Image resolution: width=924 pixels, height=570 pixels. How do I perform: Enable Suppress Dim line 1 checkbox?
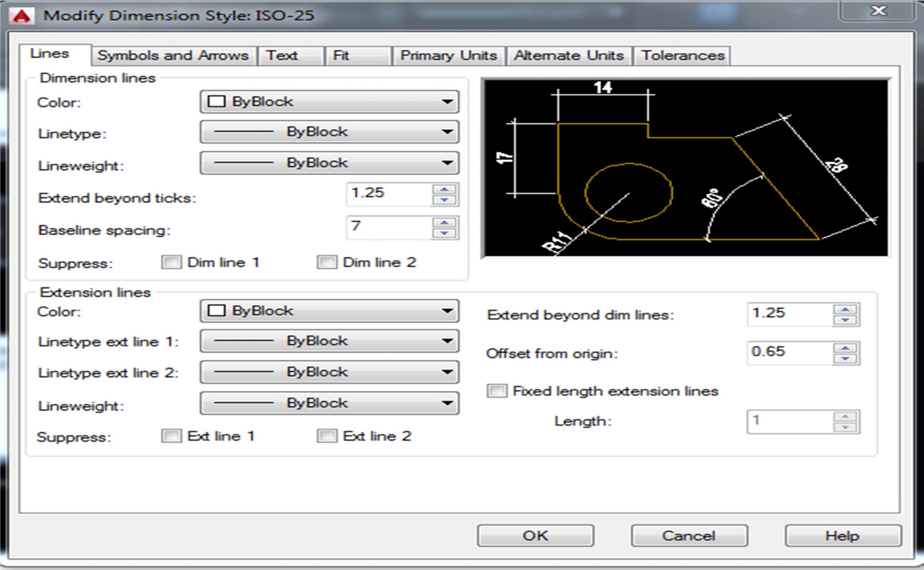[x=171, y=262]
